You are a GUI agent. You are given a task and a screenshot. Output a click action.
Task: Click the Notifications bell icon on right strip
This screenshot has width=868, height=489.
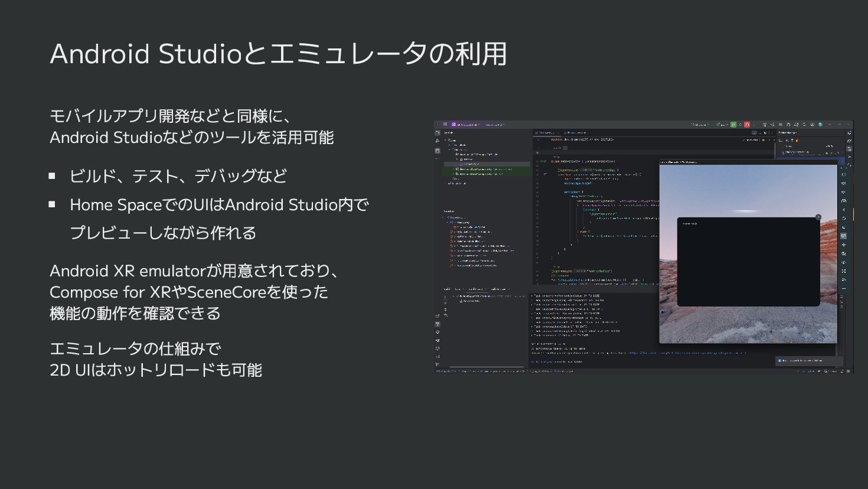(849, 133)
